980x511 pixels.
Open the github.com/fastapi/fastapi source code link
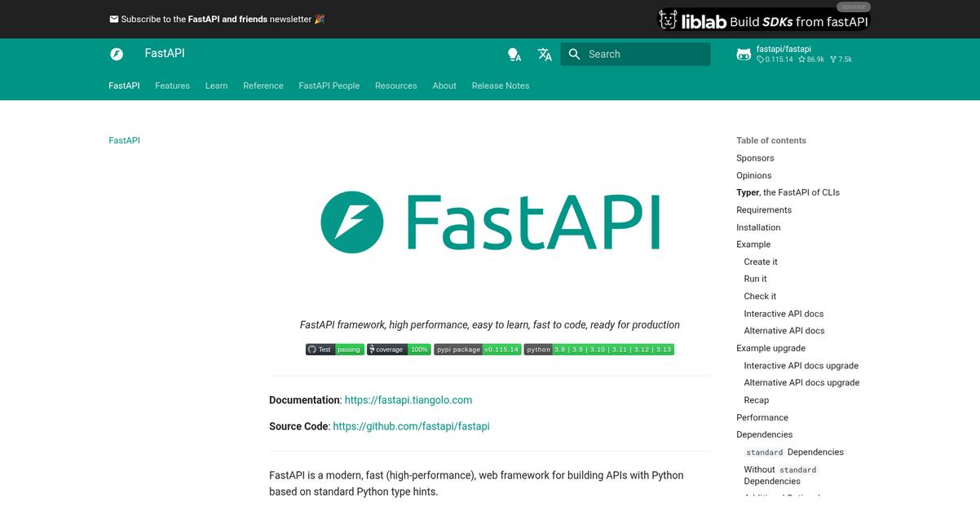coord(412,426)
